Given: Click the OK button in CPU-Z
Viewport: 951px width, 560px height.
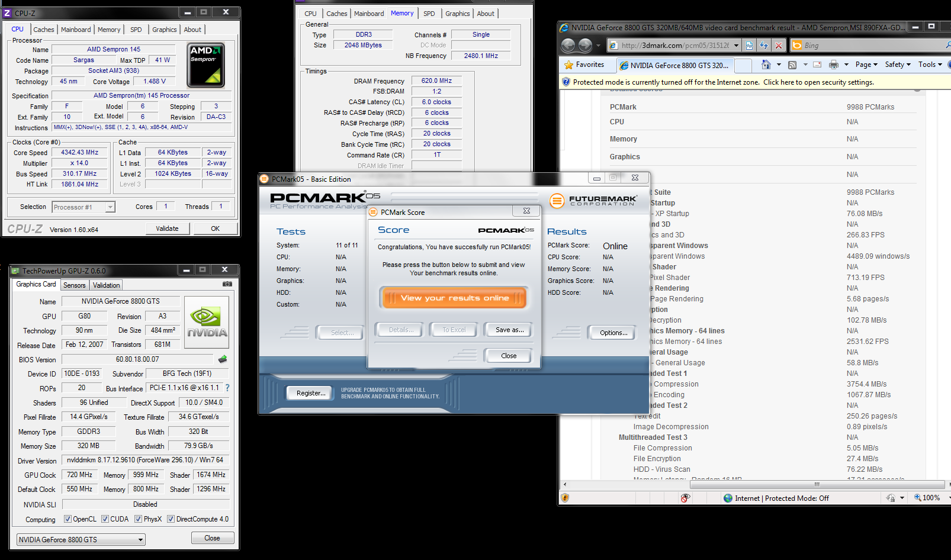Looking at the screenshot, I should click(216, 228).
